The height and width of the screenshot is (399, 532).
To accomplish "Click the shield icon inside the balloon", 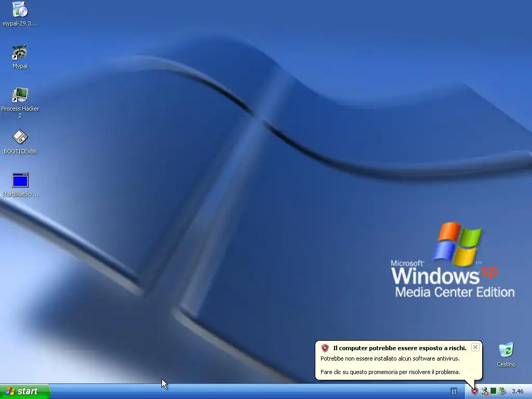I will 325,348.
